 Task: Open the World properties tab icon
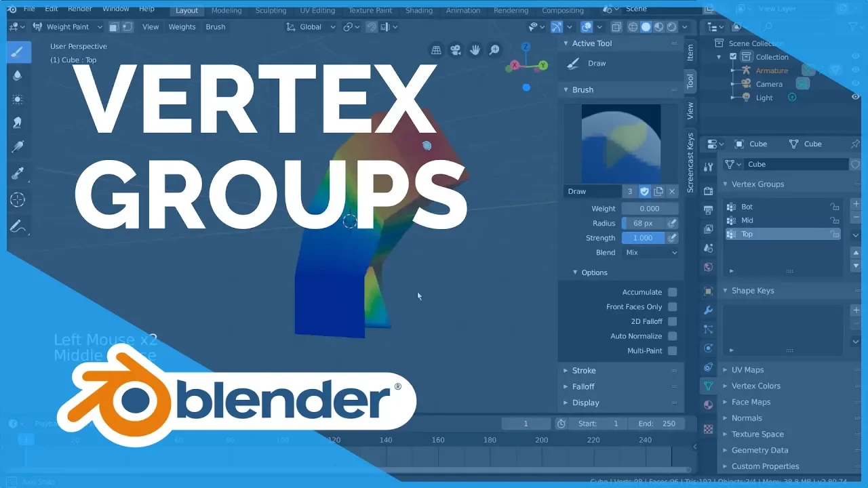[708, 267]
